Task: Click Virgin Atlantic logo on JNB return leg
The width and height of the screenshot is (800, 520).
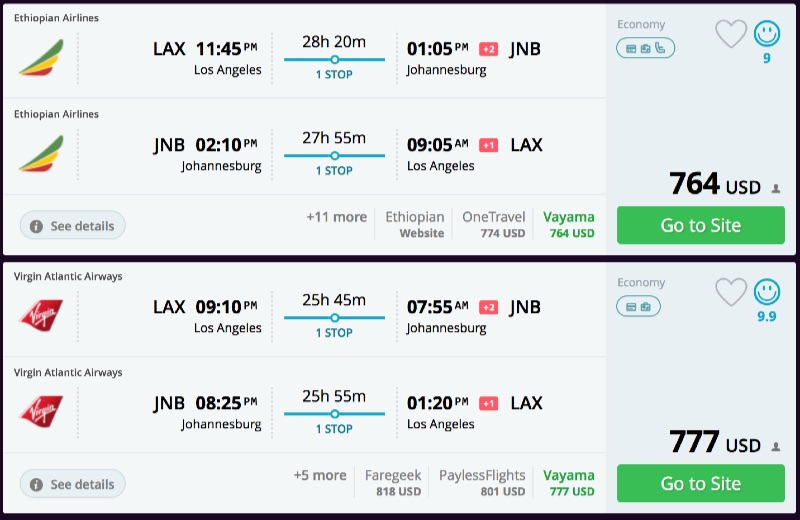Action: (x=41, y=412)
